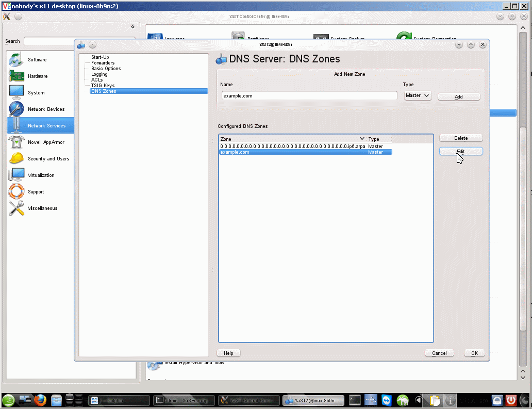Screen dimensions: 532x409
Task: Open the file manager icon in taskbar
Action: pyautogui.click(x=56, y=401)
